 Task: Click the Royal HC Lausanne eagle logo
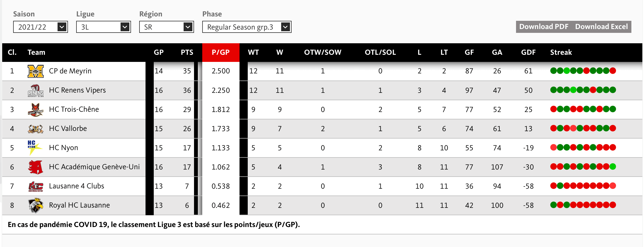point(36,205)
